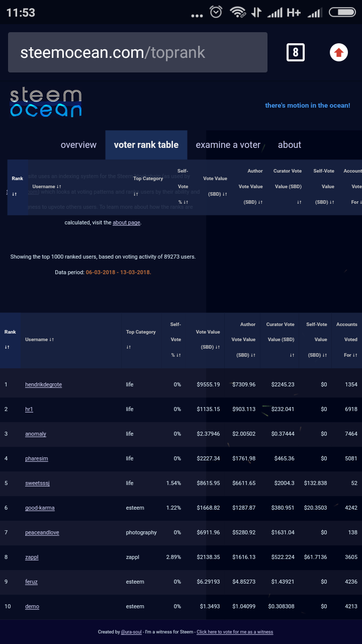Select the $4.85273 author vote cell

(x=244, y=582)
